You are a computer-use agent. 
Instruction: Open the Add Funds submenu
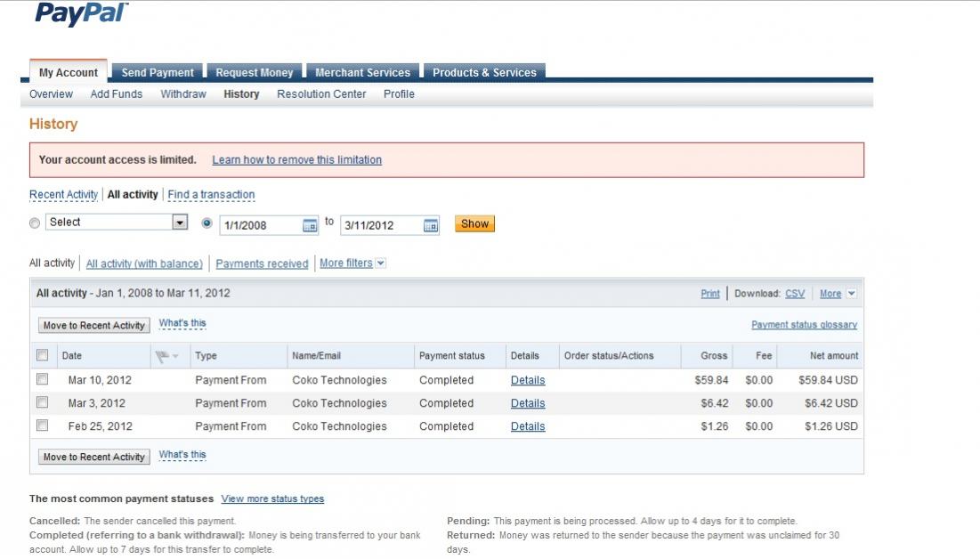pyautogui.click(x=117, y=93)
